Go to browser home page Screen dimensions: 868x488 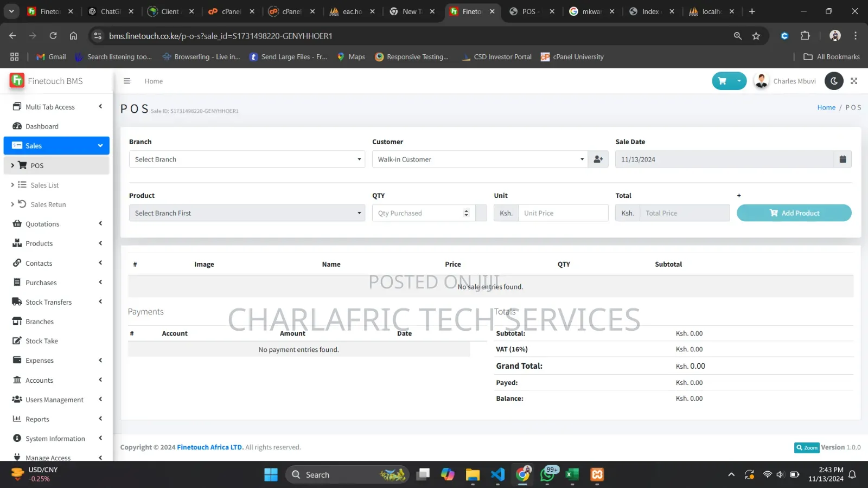(x=73, y=36)
